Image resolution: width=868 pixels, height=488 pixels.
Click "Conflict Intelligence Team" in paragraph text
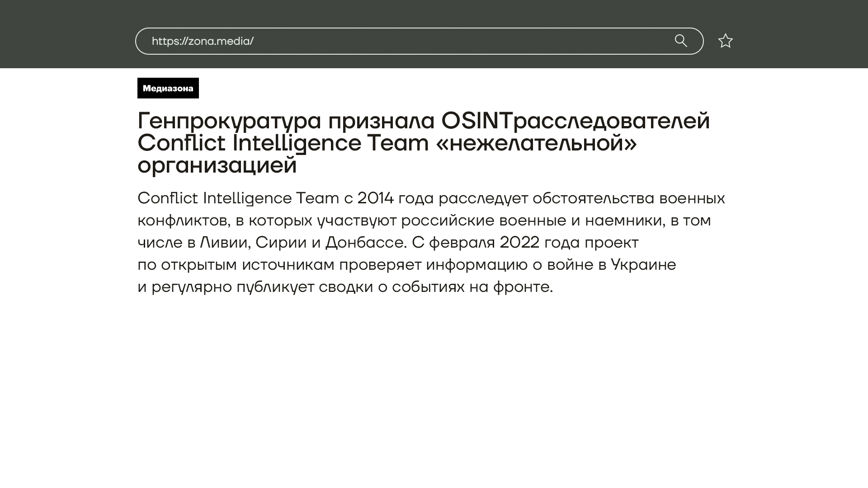pos(238,198)
